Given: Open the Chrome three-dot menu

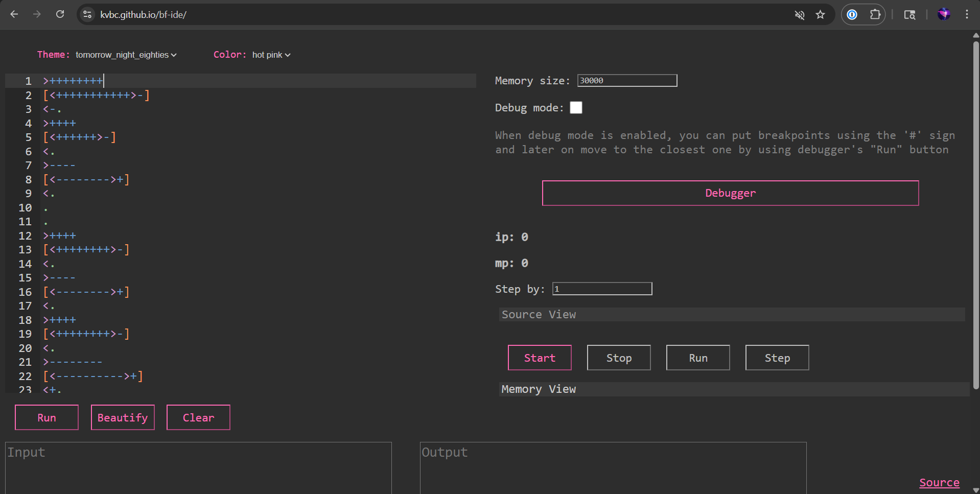Looking at the screenshot, I should pyautogui.click(x=966, y=14).
